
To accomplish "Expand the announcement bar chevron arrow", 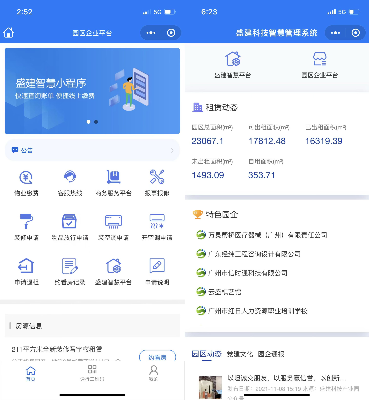I will click(172, 150).
